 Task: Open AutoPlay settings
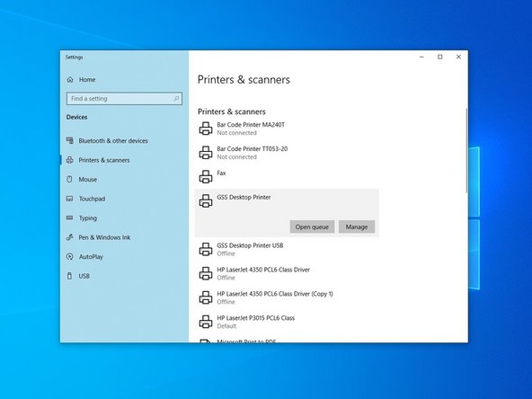coord(91,257)
